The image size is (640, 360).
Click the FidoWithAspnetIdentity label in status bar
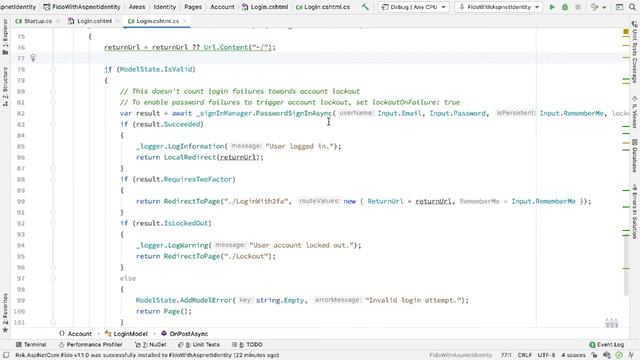460,355
